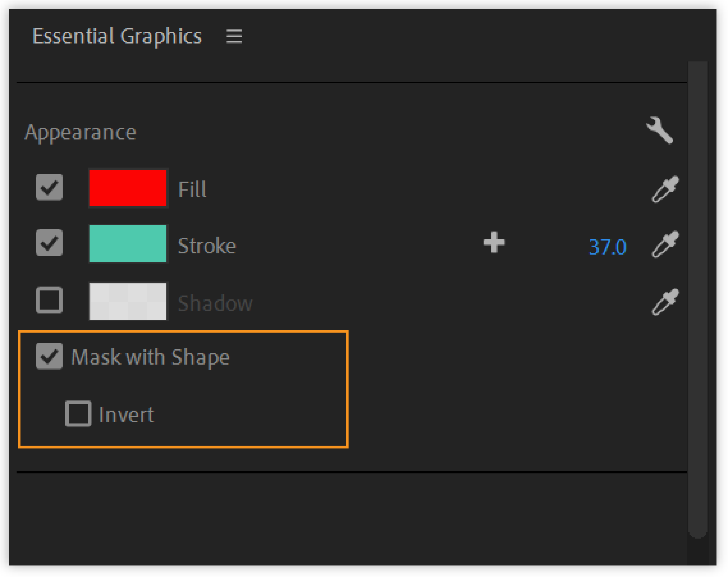This screenshot has height=577, width=728.
Task: Edit the stroke width value 37.0
Action: point(608,246)
